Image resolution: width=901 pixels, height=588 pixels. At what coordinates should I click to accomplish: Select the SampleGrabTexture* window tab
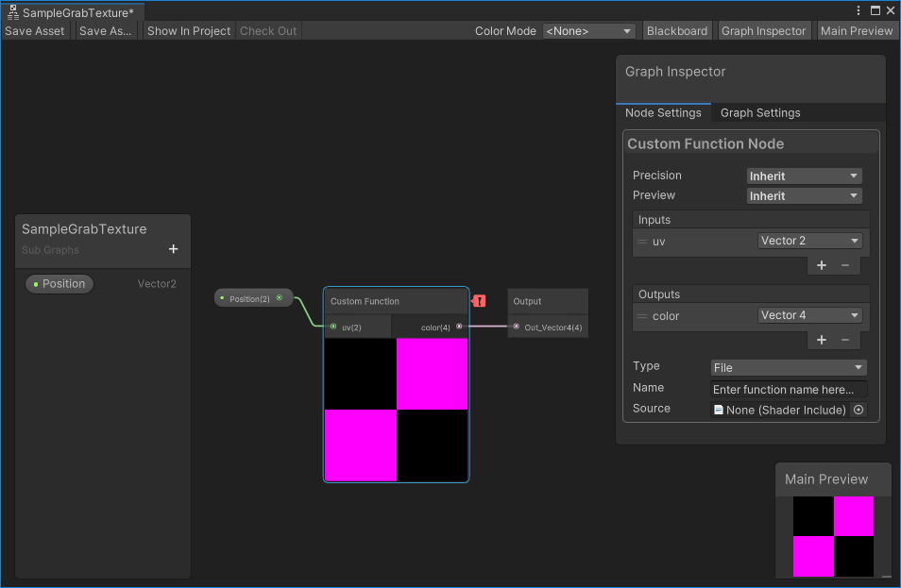73,12
